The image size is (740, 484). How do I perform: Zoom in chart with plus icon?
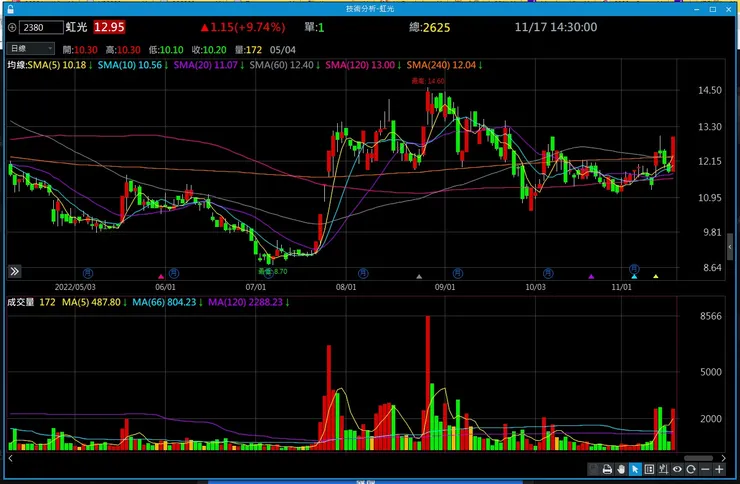(719, 469)
